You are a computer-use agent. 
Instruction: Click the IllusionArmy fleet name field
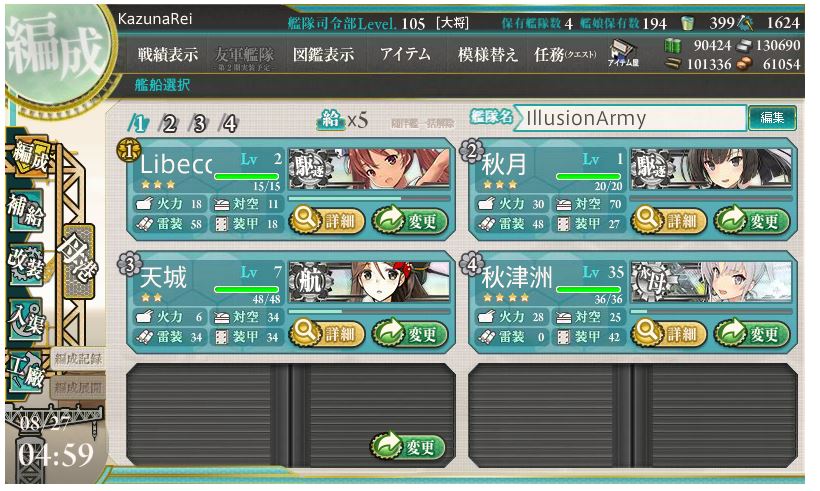[629, 118]
